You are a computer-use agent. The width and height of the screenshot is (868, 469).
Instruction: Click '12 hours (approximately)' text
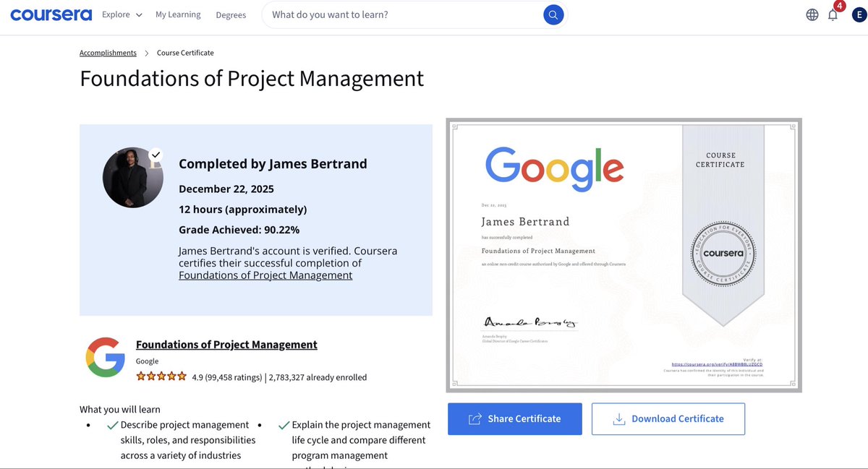click(x=243, y=210)
